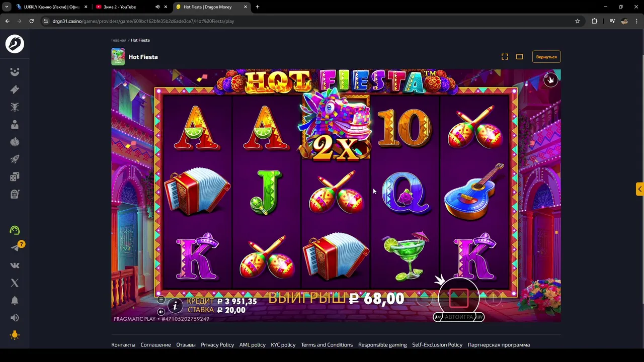Switch to theater wide view mode
The height and width of the screenshot is (362, 644).
520,57
